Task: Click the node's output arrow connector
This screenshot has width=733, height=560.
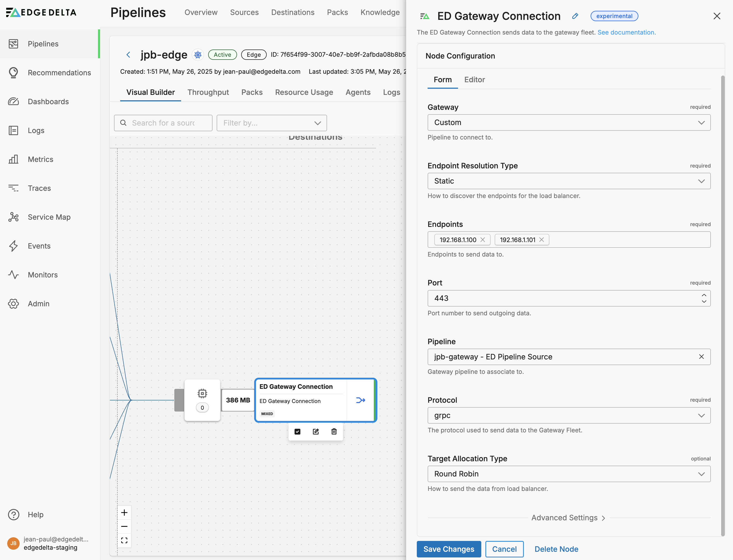Action: 361,400
